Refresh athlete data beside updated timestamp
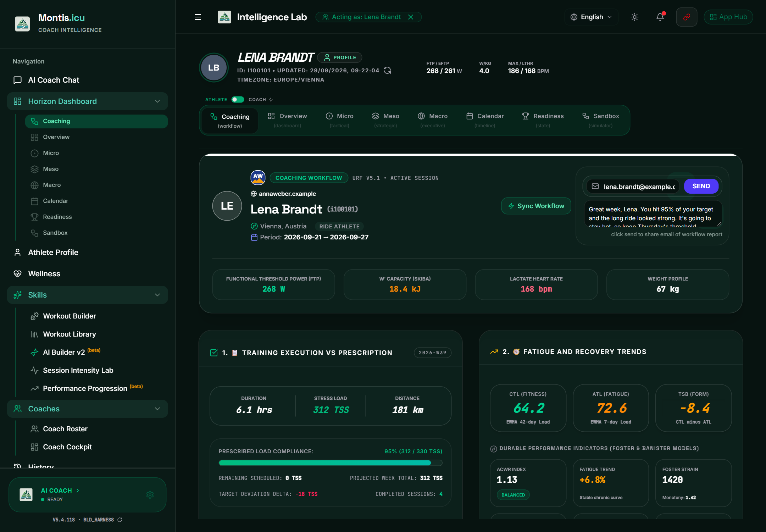766x532 pixels. coord(387,71)
